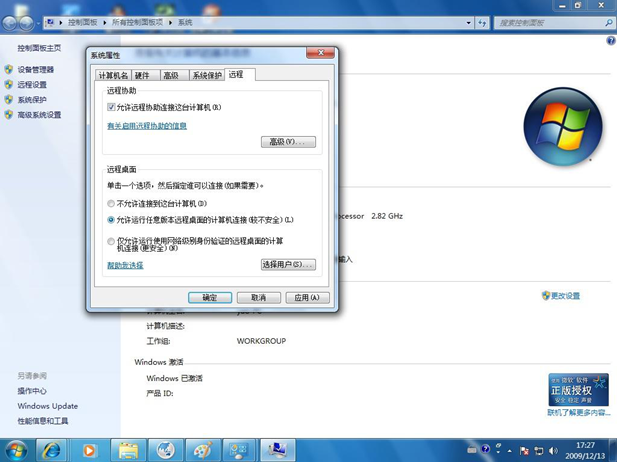The height and width of the screenshot is (462, 617).
Task: Select 允许运行任意版本远程桌面 radio option
Action: (x=111, y=220)
